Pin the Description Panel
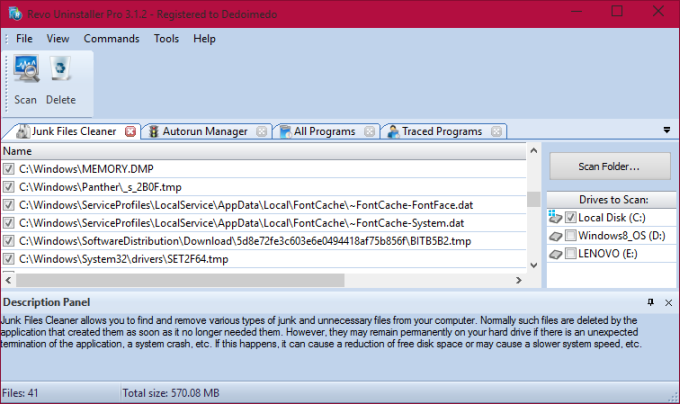Screen dimensions: 680x404 click(x=651, y=302)
